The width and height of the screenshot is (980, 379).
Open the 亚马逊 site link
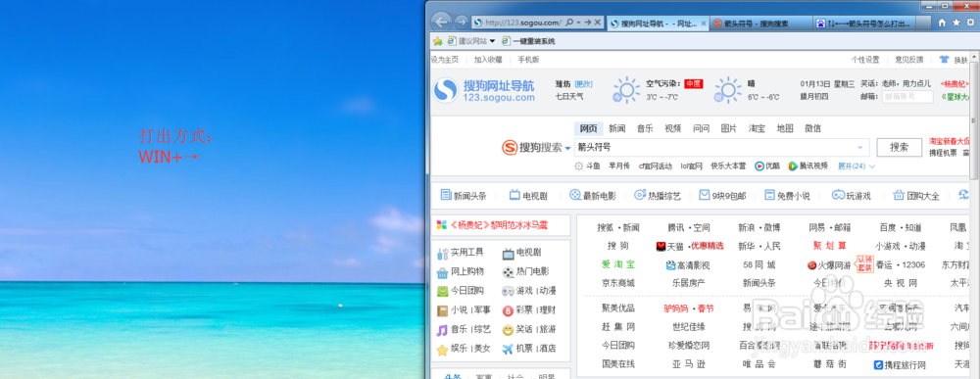689,364
